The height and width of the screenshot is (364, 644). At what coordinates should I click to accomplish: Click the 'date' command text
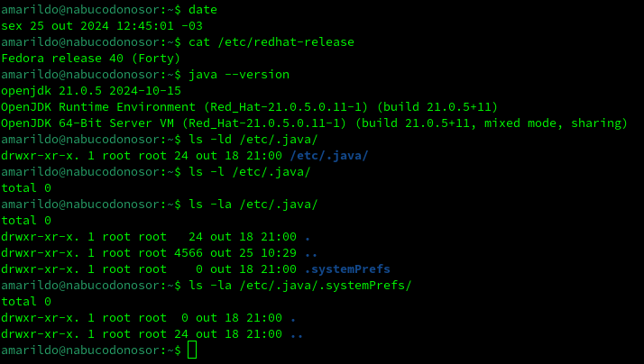pyautogui.click(x=203, y=9)
